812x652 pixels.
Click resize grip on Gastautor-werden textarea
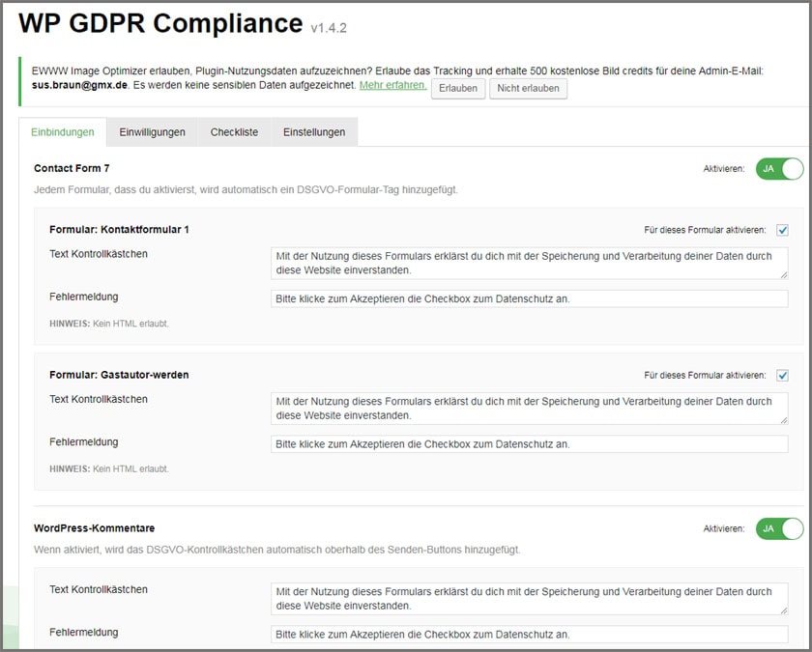pos(783,420)
